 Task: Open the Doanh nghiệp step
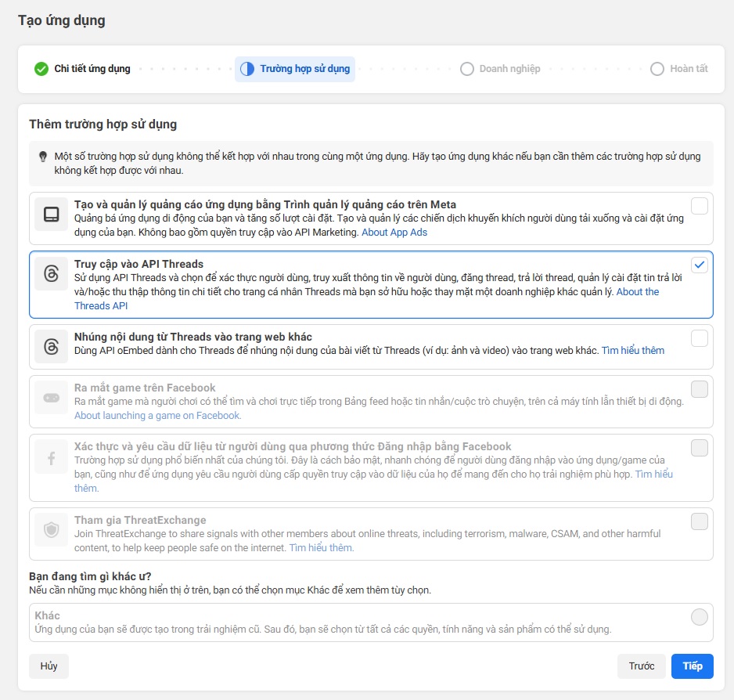(500, 69)
